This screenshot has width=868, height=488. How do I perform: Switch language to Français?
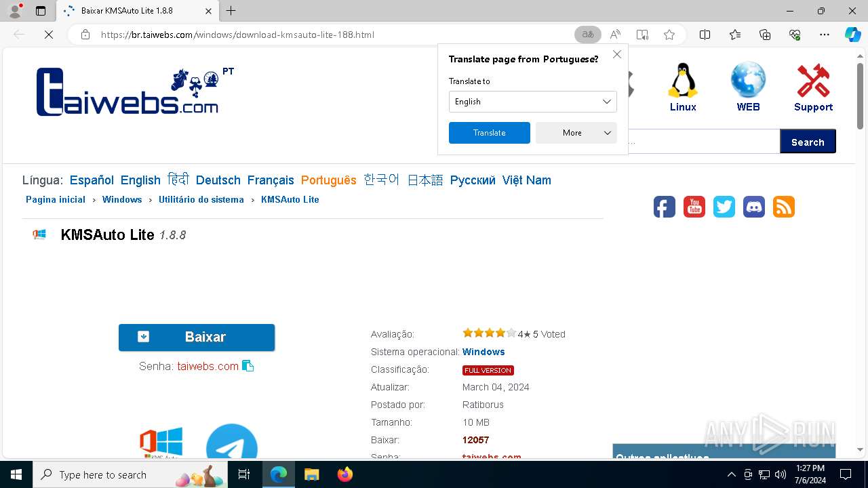(271, 180)
